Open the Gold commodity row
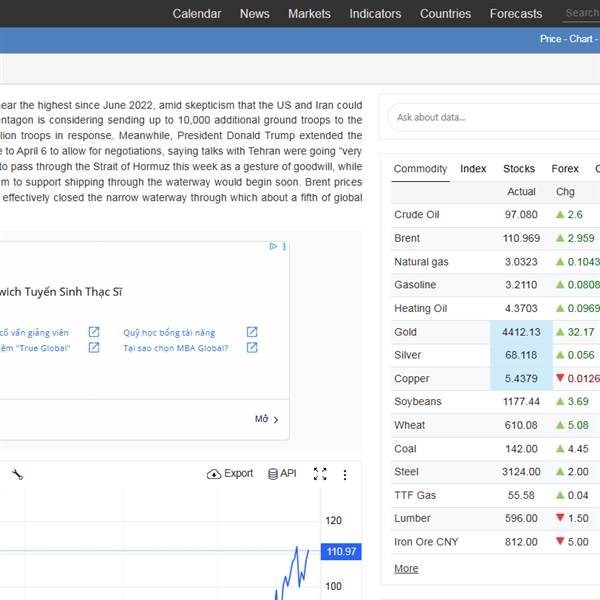The image size is (600, 600). pos(496,332)
